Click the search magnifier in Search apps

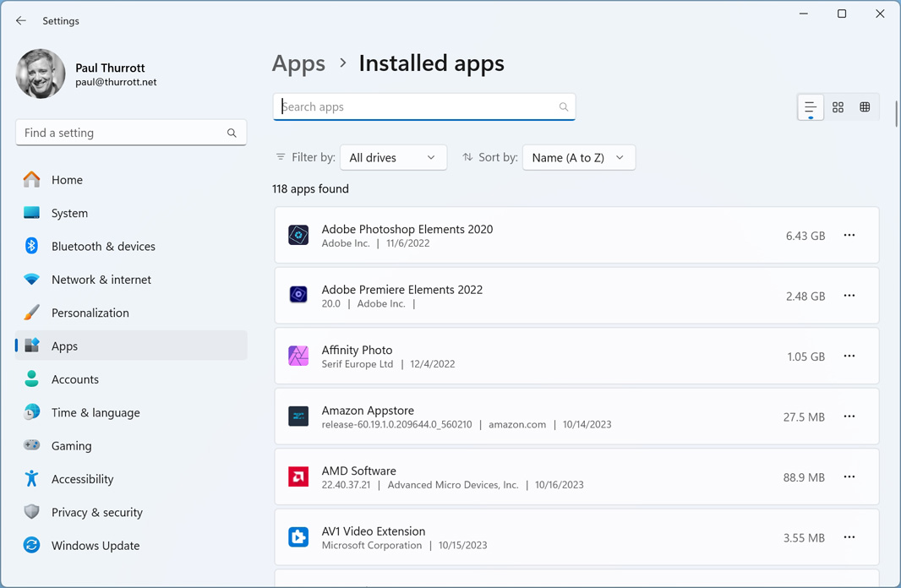[564, 107]
